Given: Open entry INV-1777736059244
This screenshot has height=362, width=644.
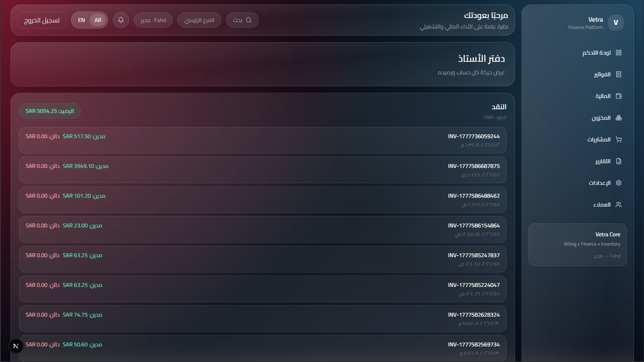Looking at the screenshot, I should pos(262,140).
